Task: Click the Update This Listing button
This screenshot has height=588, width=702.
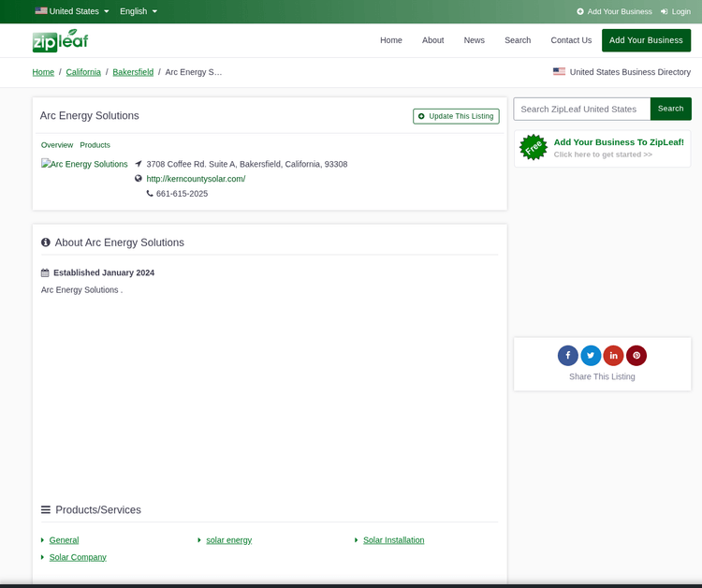Action: (x=456, y=116)
